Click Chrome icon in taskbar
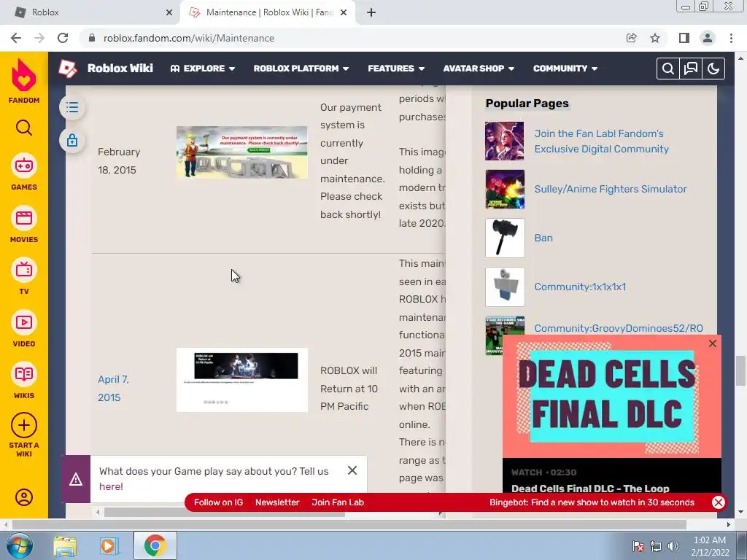 coord(155,545)
